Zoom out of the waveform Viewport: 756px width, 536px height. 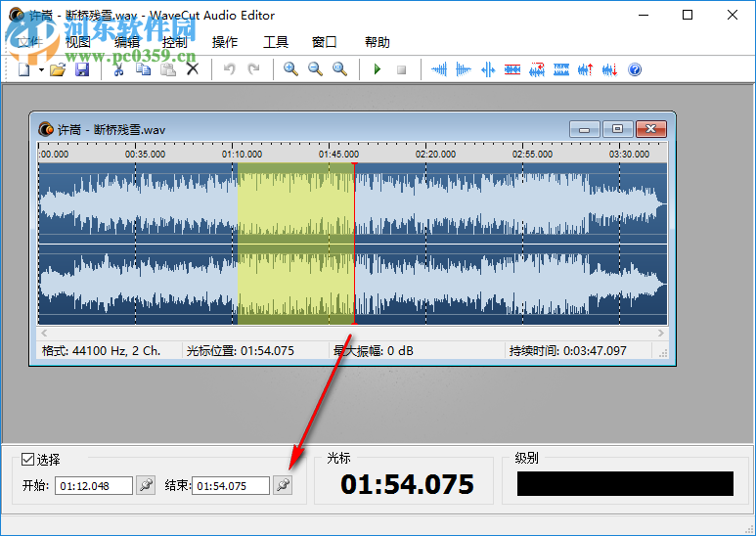pyautogui.click(x=315, y=69)
